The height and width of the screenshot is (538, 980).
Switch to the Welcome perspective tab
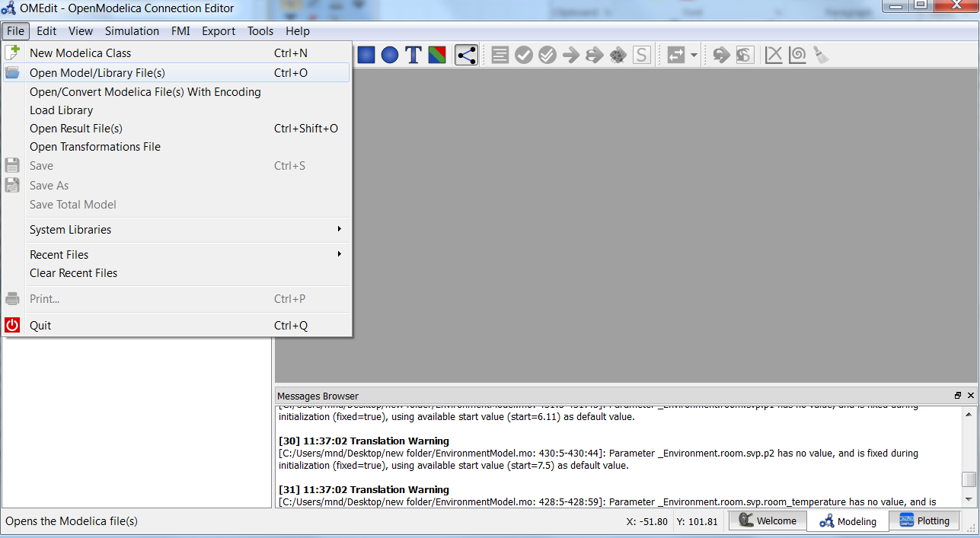(x=768, y=520)
